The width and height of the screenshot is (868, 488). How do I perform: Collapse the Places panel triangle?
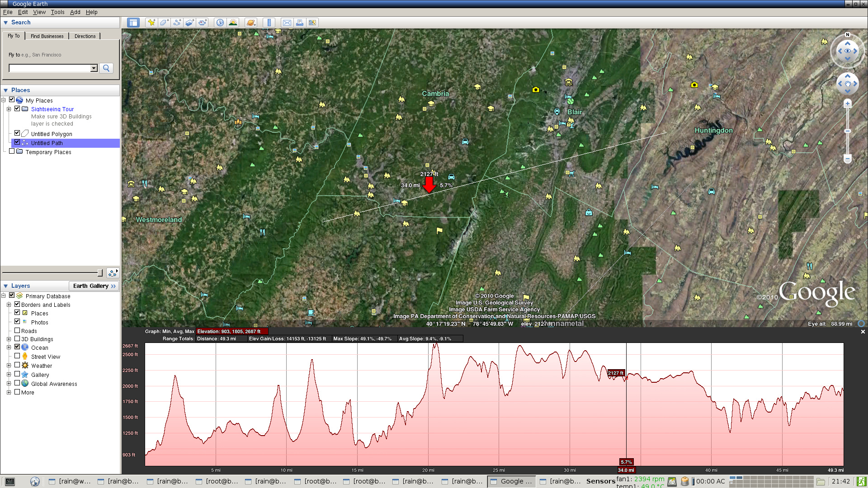tap(5, 90)
